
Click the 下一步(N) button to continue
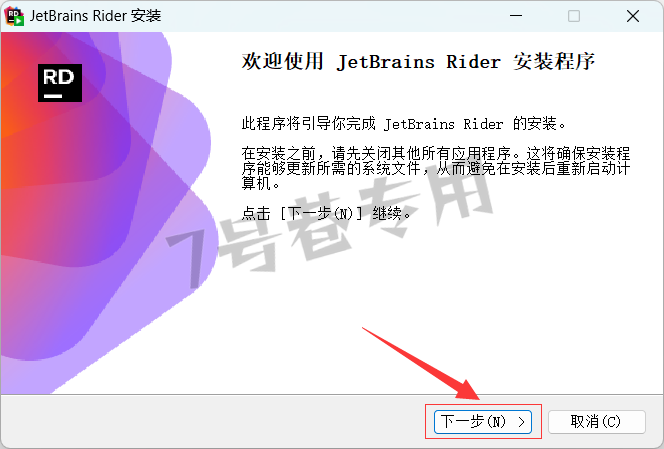483,422
